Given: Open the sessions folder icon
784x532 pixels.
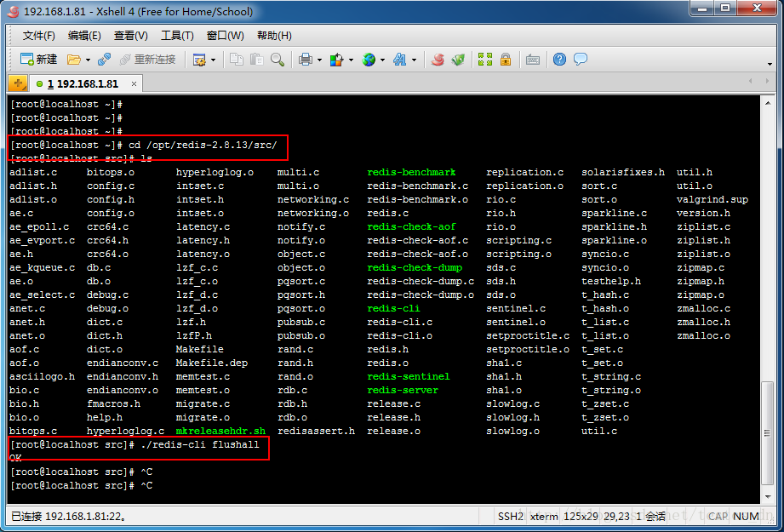Looking at the screenshot, I should [74, 60].
